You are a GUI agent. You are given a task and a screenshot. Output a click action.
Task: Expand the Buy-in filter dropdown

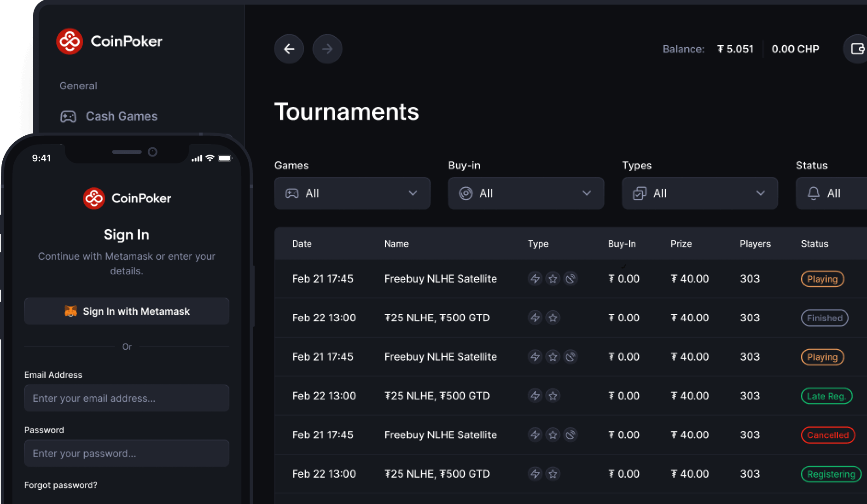526,193
